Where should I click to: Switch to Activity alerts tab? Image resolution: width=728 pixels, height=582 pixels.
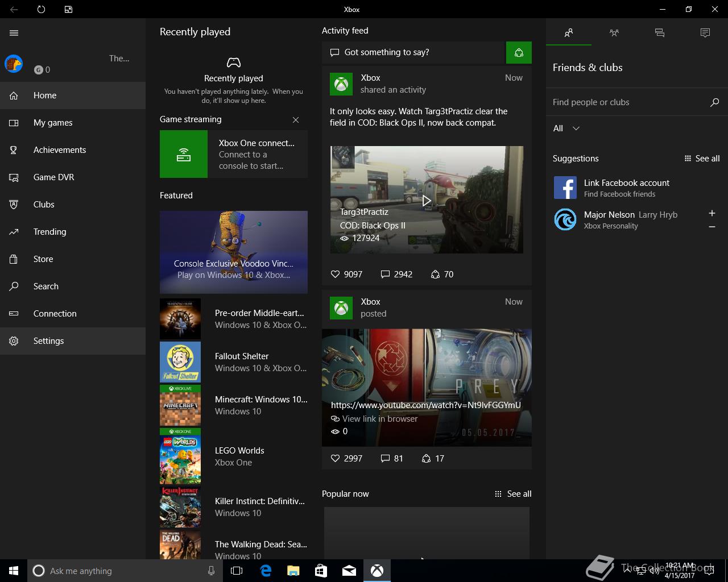tap(705, 32)
